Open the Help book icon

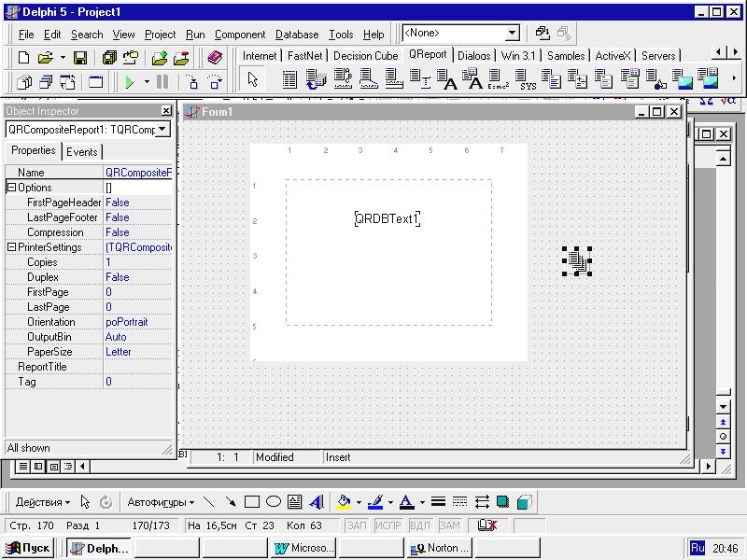216,58
